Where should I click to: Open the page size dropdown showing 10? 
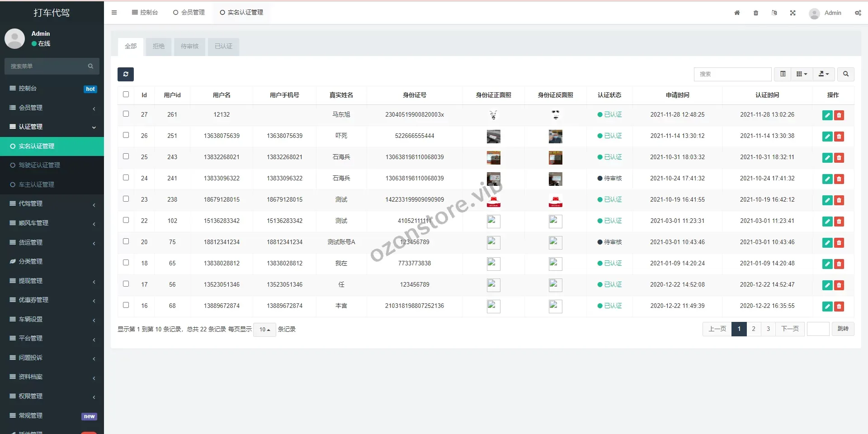tap(264, 330)
